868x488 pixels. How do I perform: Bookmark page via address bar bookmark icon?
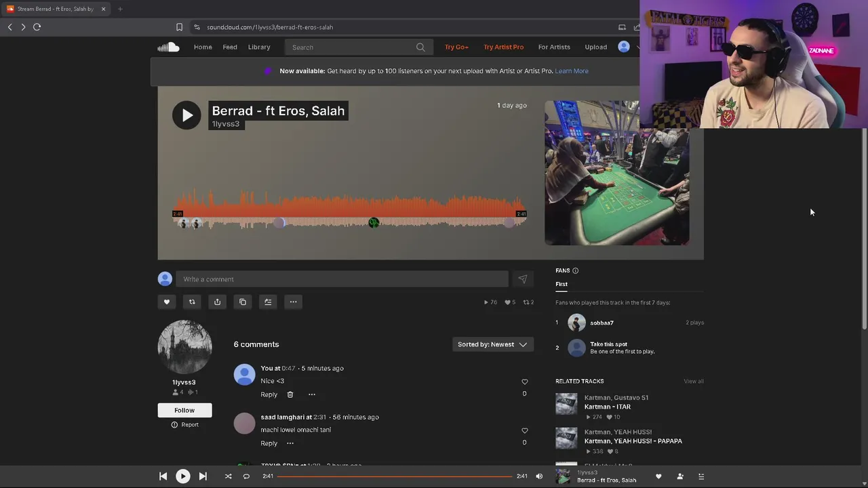[x=179, y=27]
